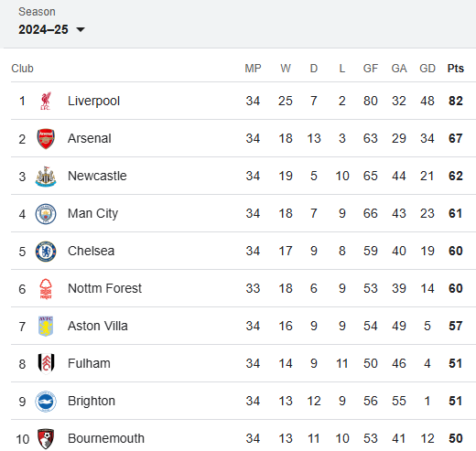Open the Nottm Forest team link
The image size is (476, 451).
(104, 288)
